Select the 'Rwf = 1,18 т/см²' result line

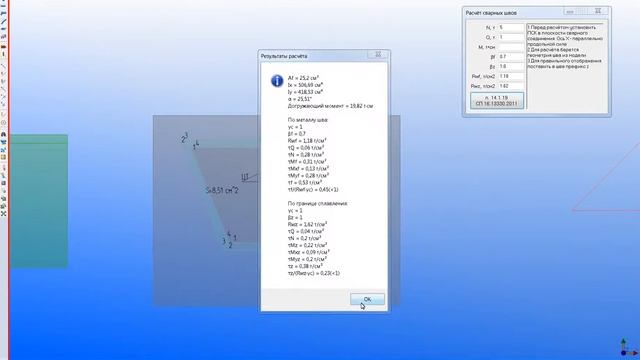coord(307,141)
